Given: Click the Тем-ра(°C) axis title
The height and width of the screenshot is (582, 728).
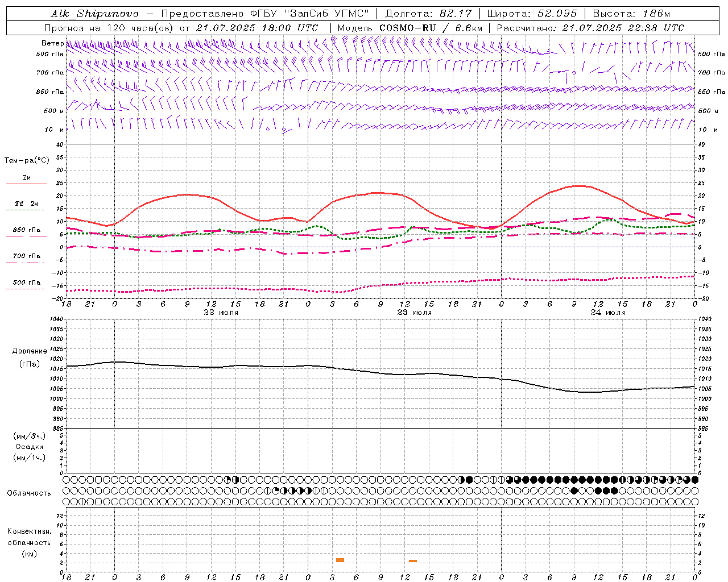Looking at the screenshot, I should (x=27, y=161).
